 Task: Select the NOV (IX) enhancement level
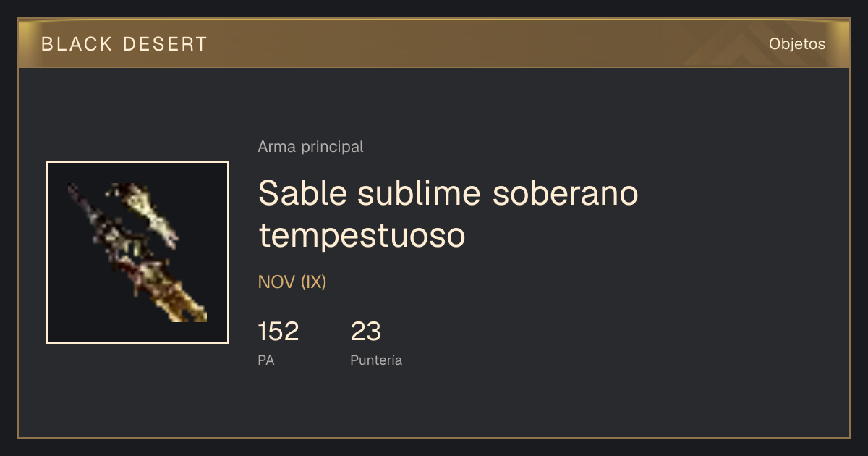(292, 282)
